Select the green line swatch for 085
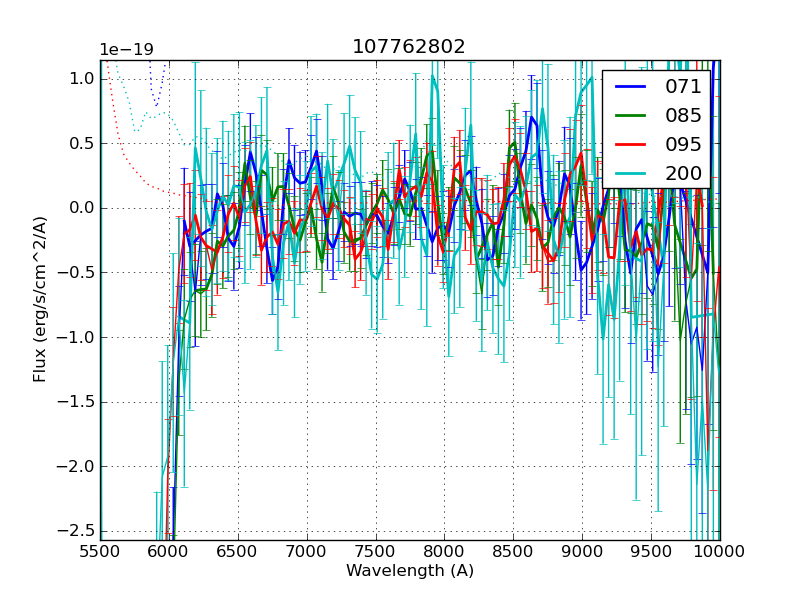 click(630, 116)
